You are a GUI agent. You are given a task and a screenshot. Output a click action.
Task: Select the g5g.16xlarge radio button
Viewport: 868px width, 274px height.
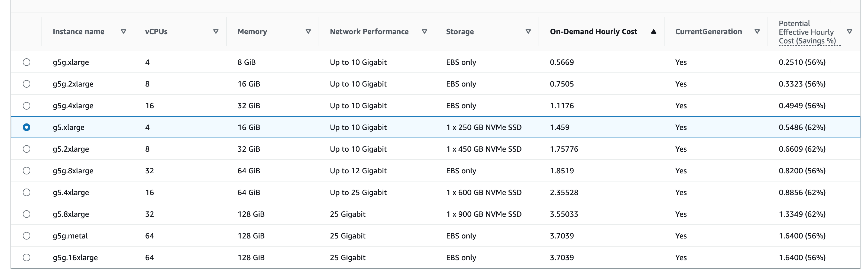pos(27,257)
